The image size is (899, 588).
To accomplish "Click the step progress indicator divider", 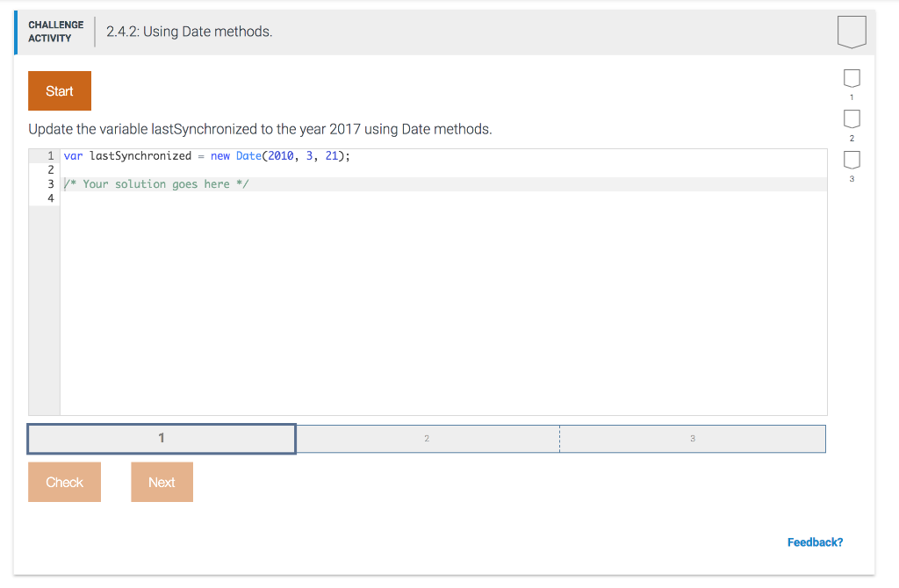I will click(x=559, y=438).
